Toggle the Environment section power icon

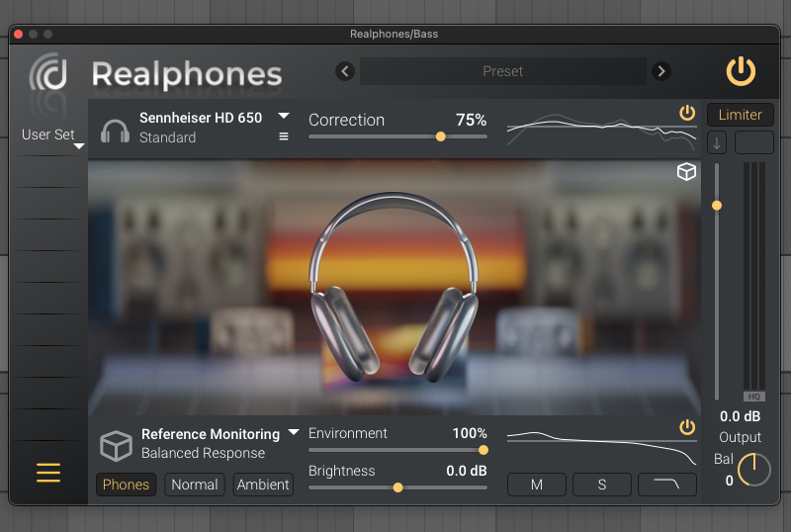click(687, 427)
